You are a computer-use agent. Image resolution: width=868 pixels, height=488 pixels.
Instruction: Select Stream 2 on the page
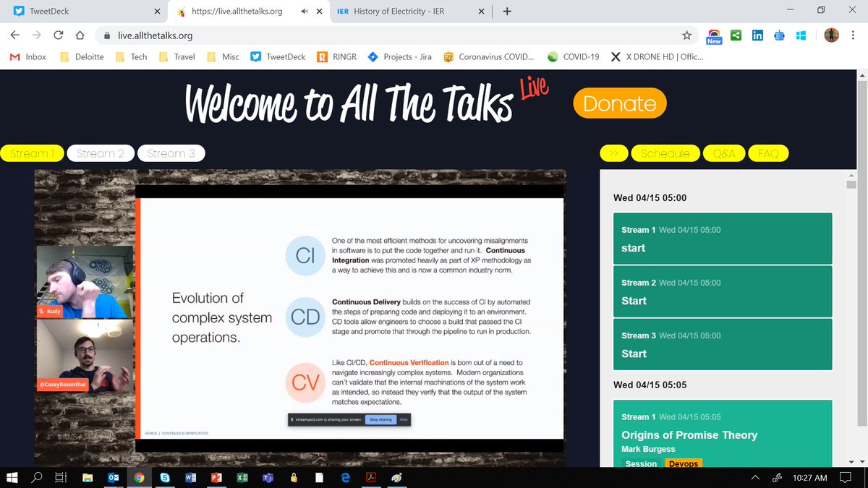[x=100, y=153]
